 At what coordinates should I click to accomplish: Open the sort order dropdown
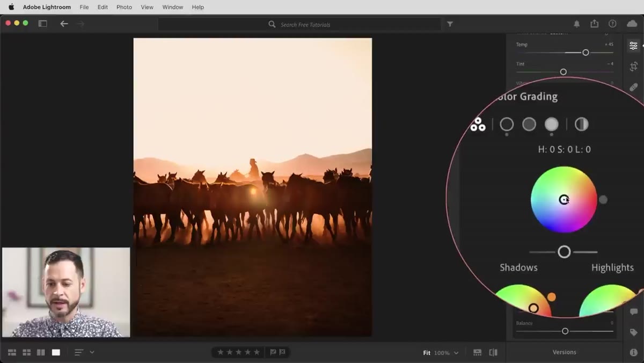click(84, 353)
